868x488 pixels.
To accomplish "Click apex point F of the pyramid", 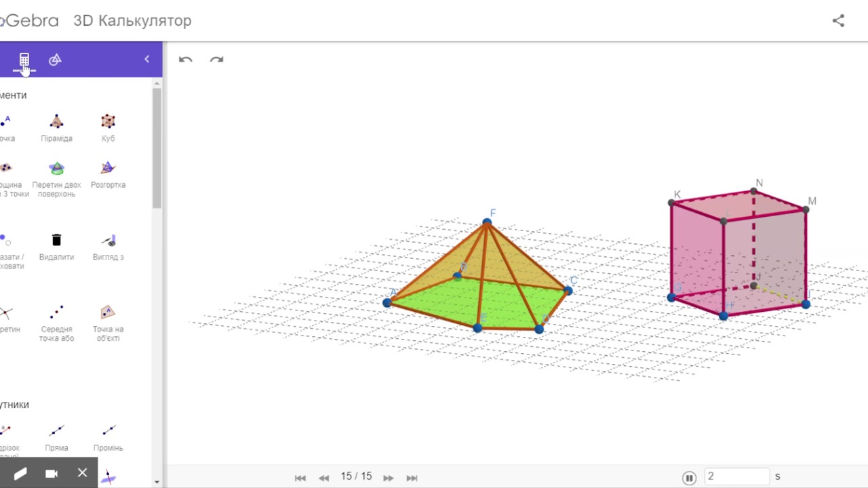I will tap(487, 222).
